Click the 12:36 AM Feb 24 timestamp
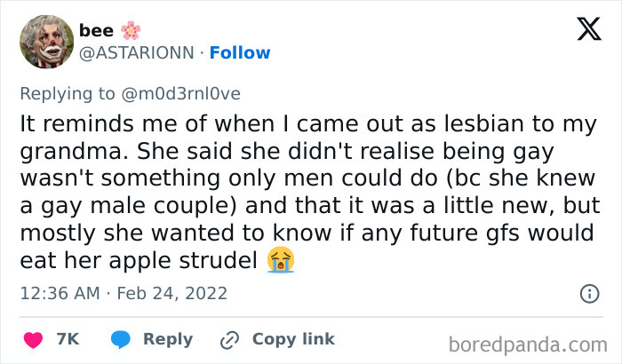Viewport: 622px width, 364px height. (124, 293)
